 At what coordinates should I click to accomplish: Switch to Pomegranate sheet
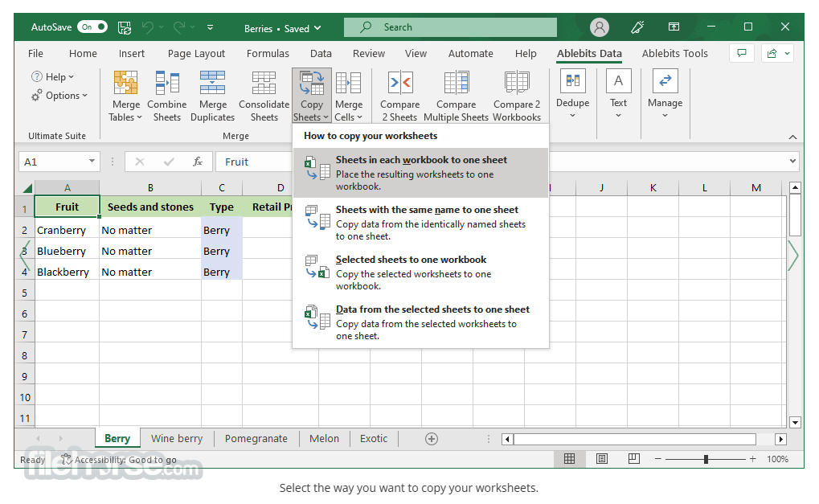coord(256,439)
